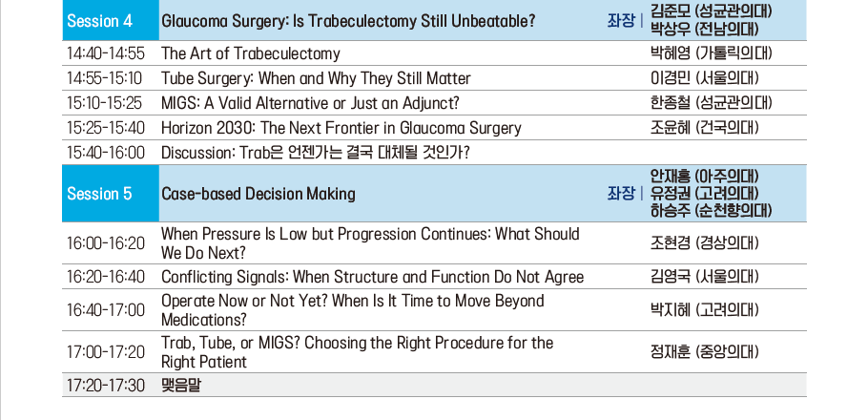Click the 17:00-17:20 time slot

pyautogui.click(x=106, y=352)
